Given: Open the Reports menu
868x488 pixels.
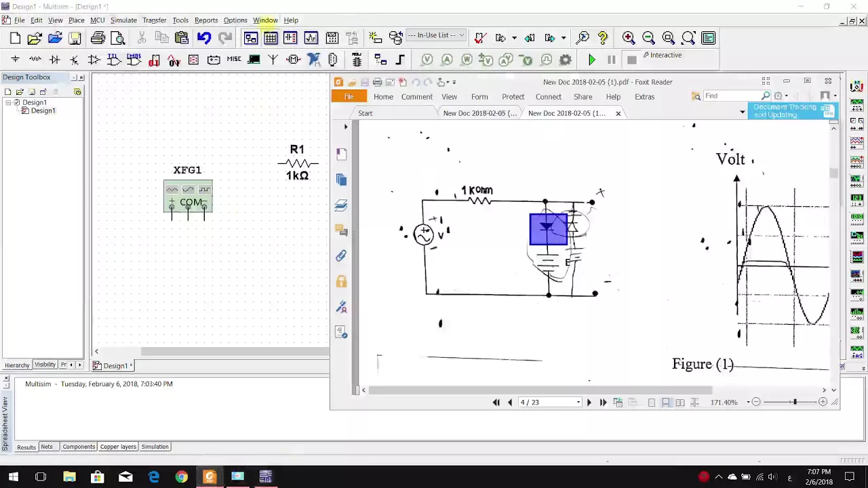Looking at the screenshot, I should [206, 20].
